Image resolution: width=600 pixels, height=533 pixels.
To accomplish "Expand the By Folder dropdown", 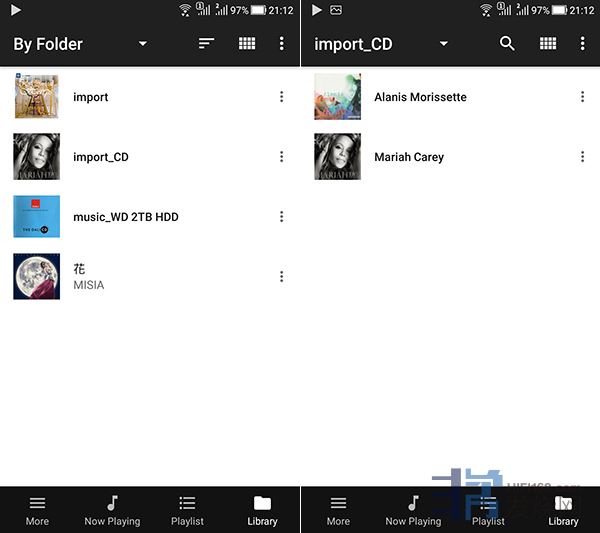I will [x=142, y=44].
